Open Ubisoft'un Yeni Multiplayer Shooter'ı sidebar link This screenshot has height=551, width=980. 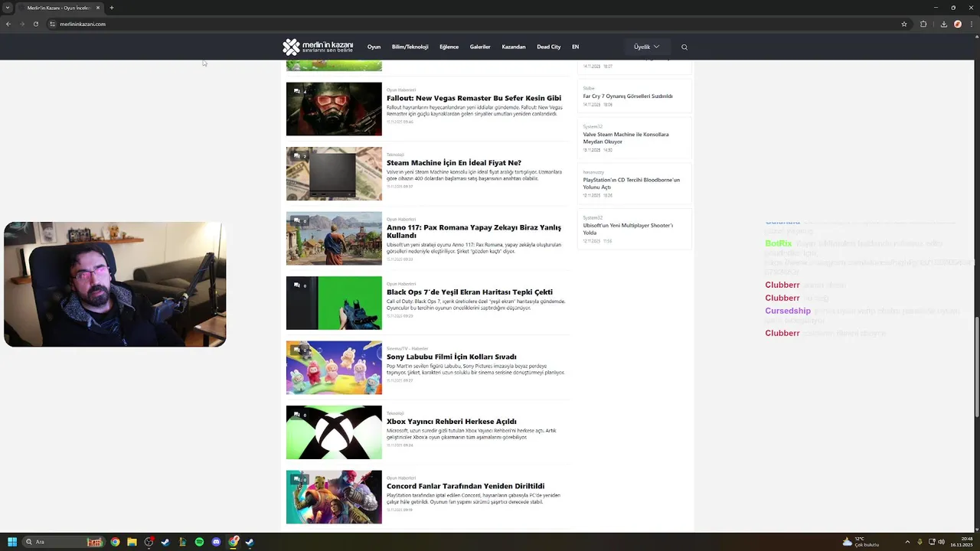(628, 229)
